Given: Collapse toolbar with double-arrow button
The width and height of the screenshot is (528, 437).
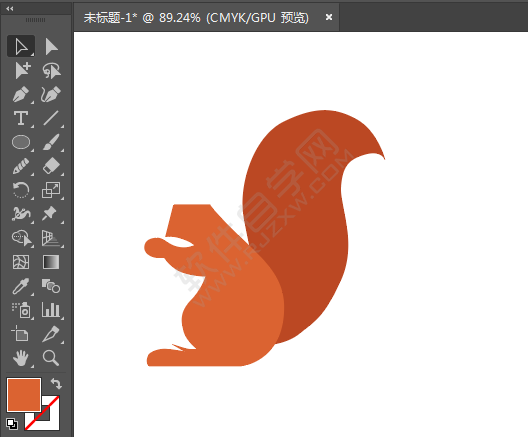Looking at the screenshot, I should (10, 9).
